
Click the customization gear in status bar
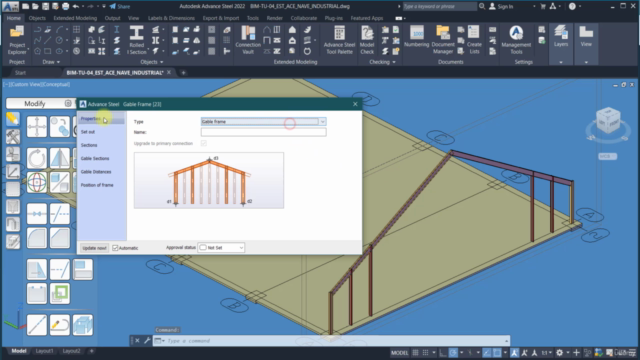point(560,353)
